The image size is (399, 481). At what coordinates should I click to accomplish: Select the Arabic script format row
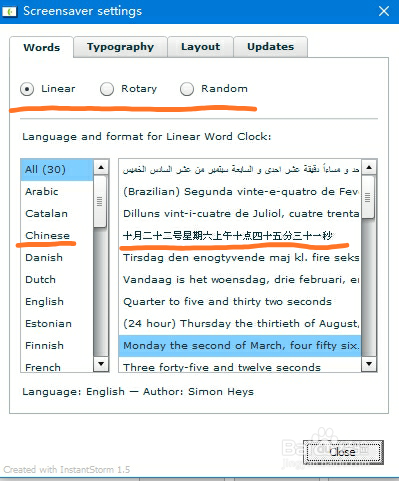[x=240, y=170]
